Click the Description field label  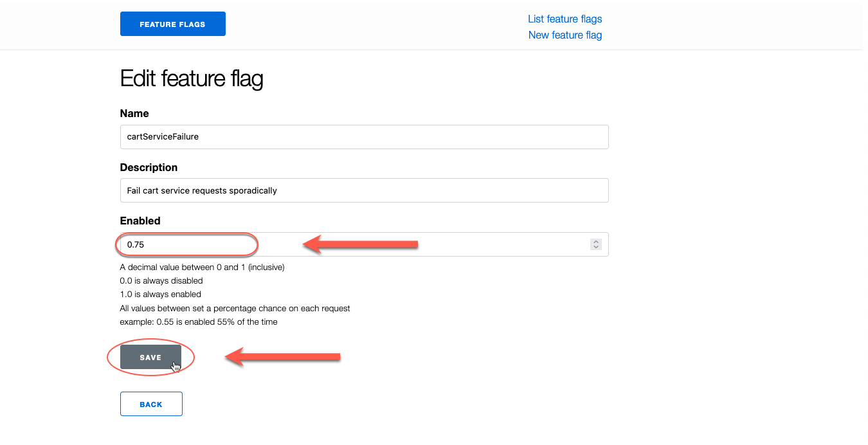tap(149, 167)
